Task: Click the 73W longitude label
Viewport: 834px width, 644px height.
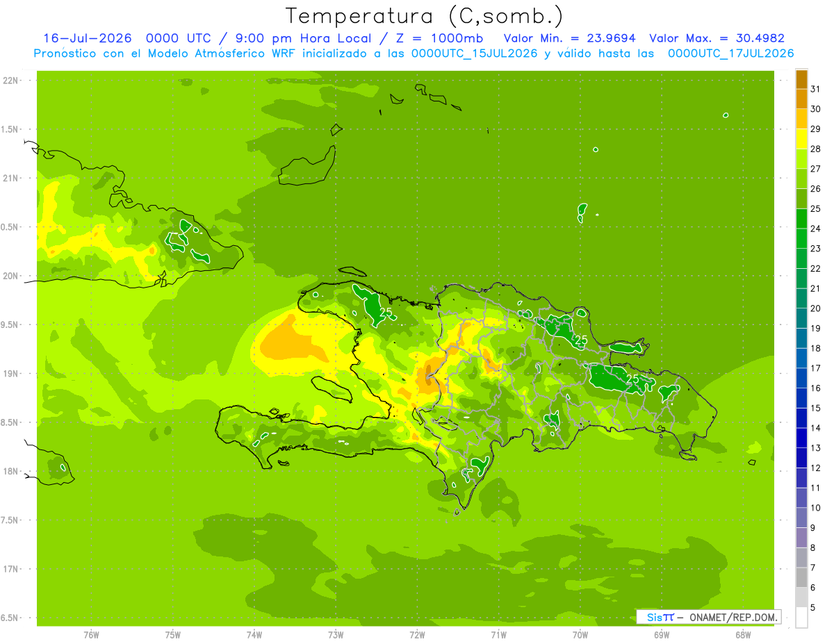Action: coord(336,634)
